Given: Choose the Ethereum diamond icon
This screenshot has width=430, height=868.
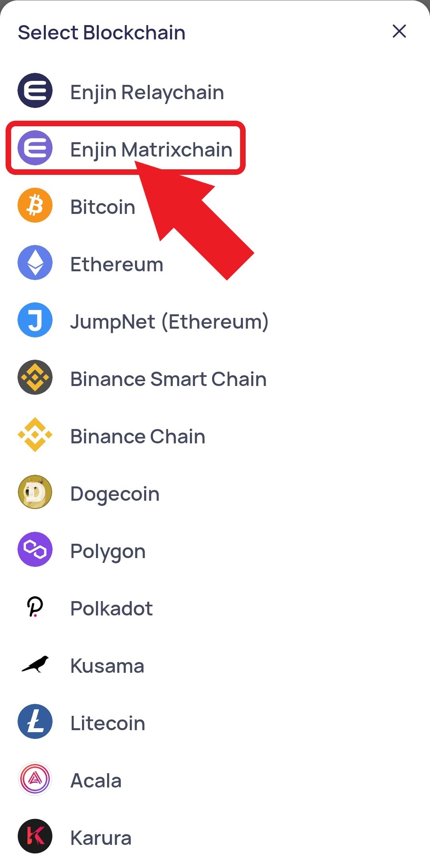Looking at the screenshot, I should [x=35, y=263].
